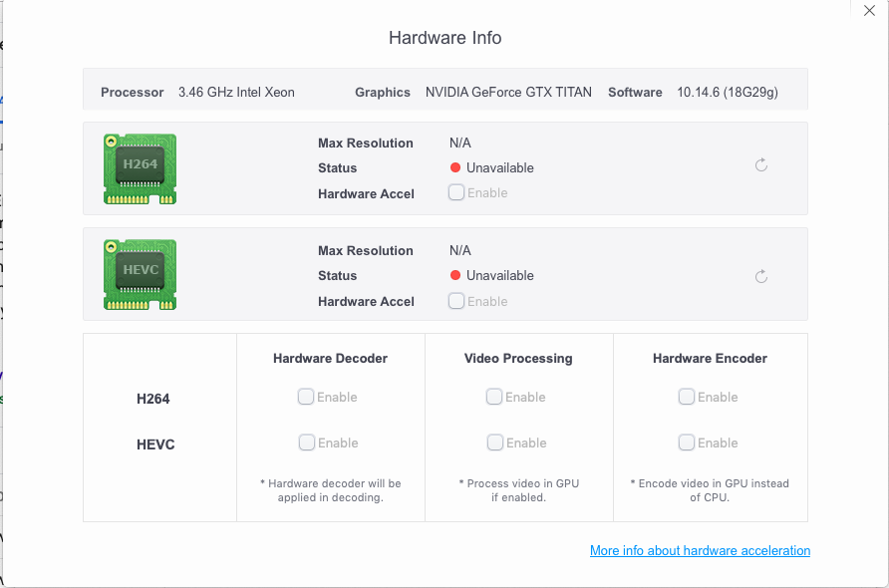
Task: Click the H264 row label in table
Action: pyautogui.click(x=153, y=399)
